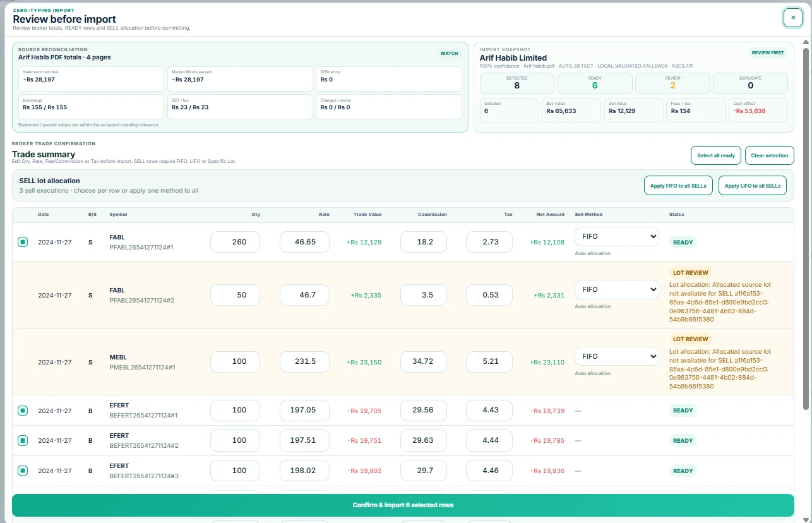Screen dimensions: 812x523
Task: Click the REVIEW FIRST badge
Action: point(768,53)
